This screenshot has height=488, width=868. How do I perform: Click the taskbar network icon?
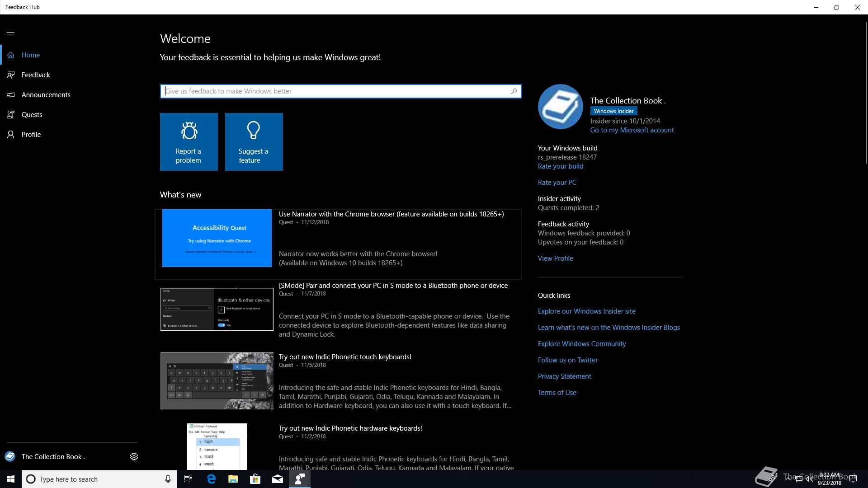point(799,479)
